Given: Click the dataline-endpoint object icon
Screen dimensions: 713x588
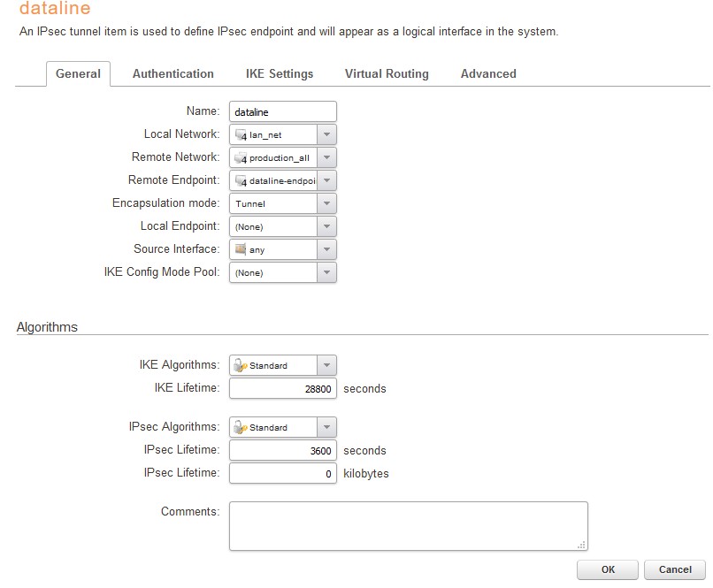Looking at the screenshot, I should pos(241,181).
